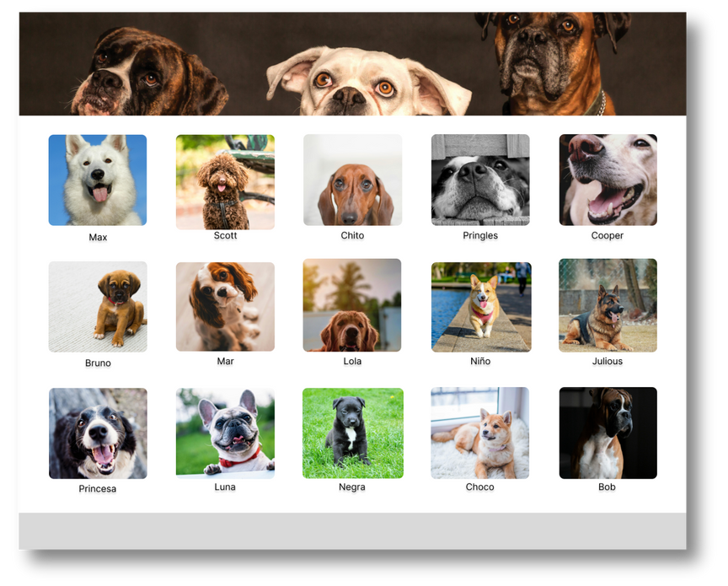Click the name label "Negra"
This screenshot has width=728, height=586.
(352, 487)
